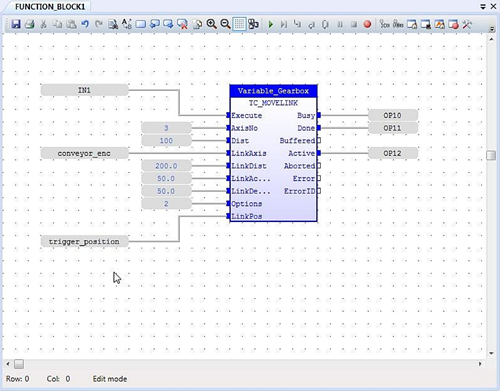
Task: Click the add output variable icon
Action: [168, 24]
